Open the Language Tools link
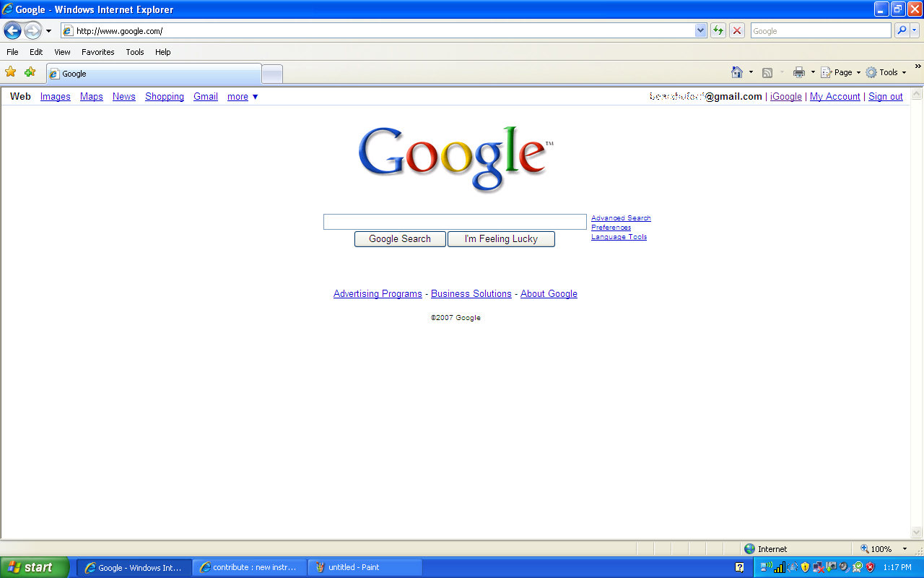 click(619, 237)
